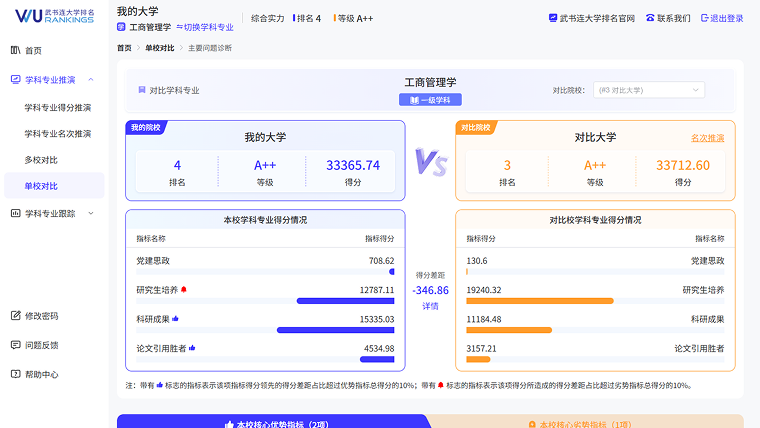
Task: Click the 对比学科专业 bookmark icon
Action: point(142,90)
